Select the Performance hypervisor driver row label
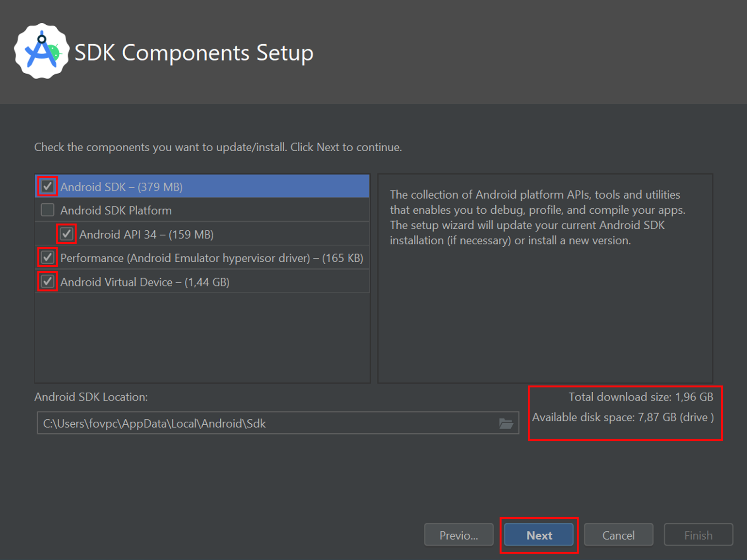 (211, 258)
